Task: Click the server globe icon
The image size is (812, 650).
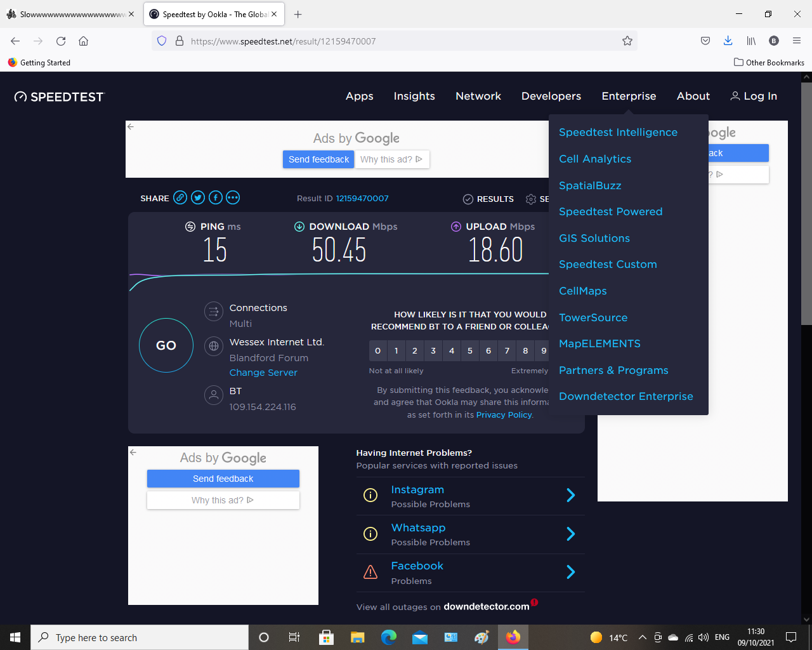Action: [214, 346]
